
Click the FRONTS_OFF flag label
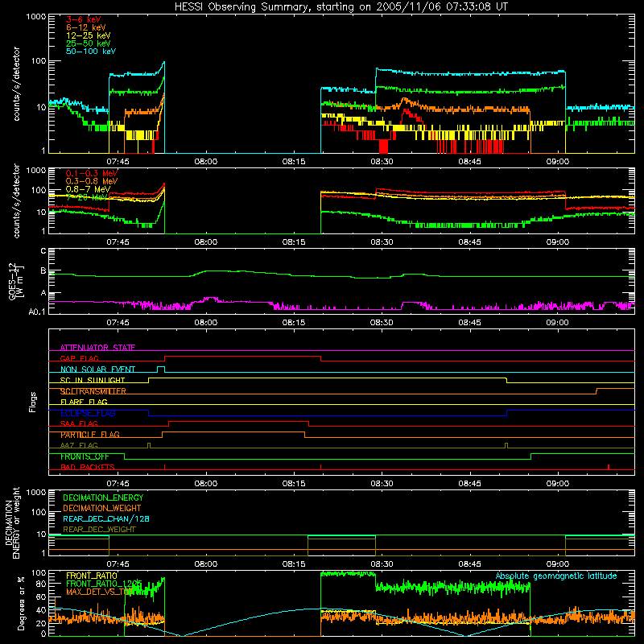pyautogui.click(x=85, y=456)
